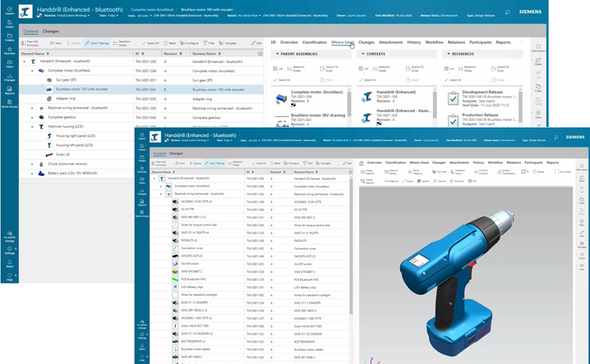Click Select All under Contexts section

(367, 80)
